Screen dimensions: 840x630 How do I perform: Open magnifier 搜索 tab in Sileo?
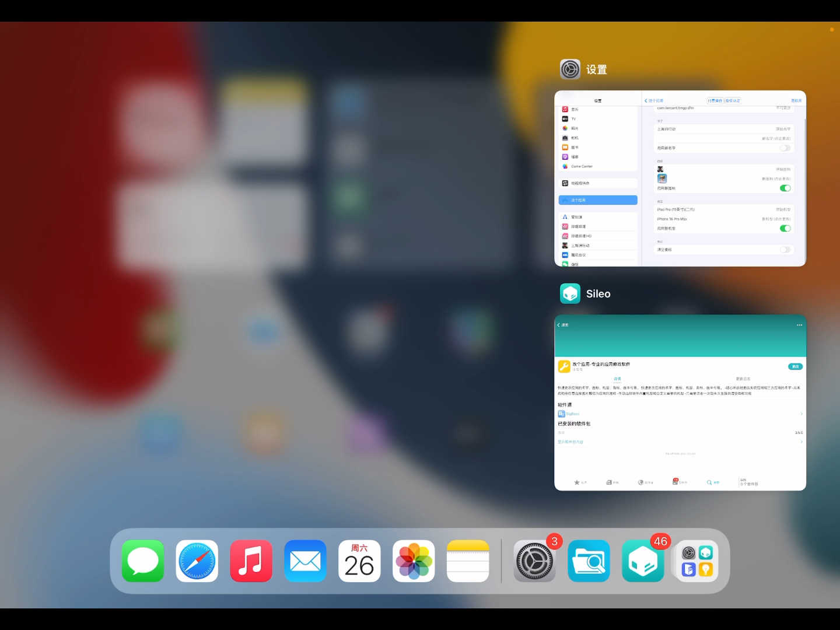point(713,482)
